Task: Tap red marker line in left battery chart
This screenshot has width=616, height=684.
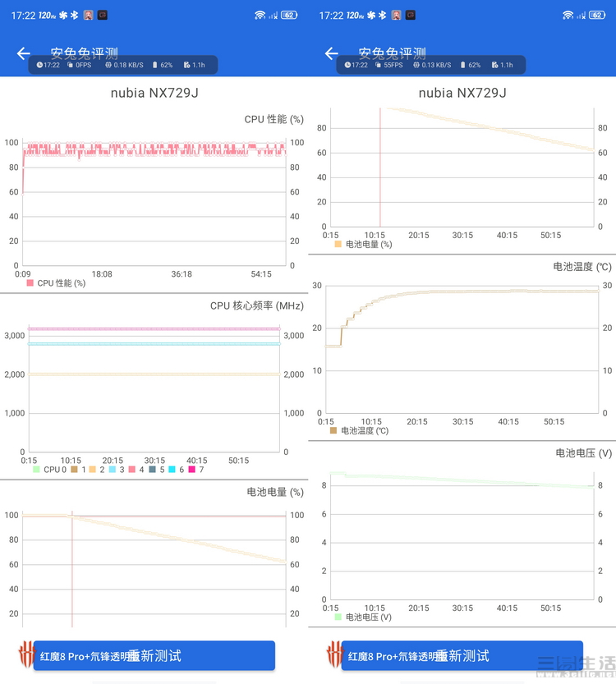Action: pyautogui.click(x=72, y=569)
